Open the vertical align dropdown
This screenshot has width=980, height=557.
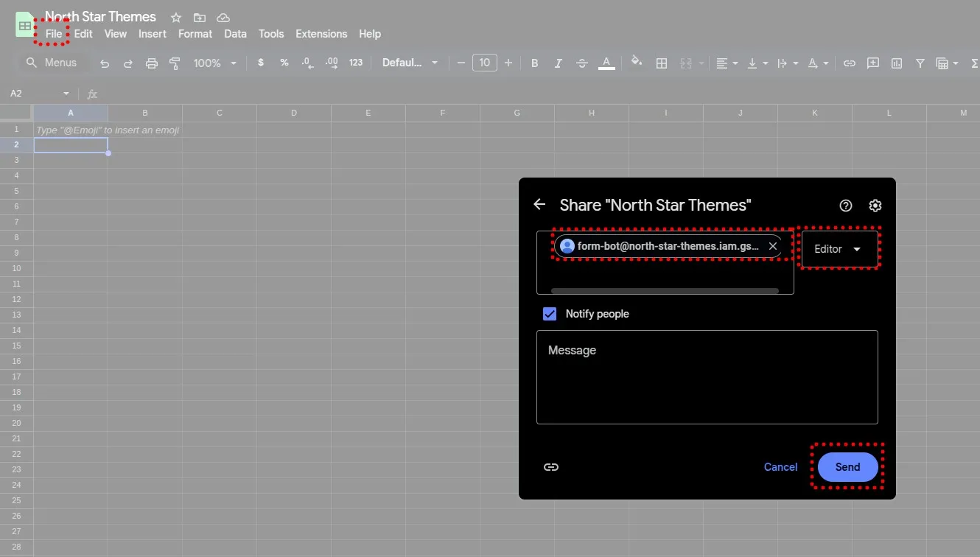pos(757,63)
